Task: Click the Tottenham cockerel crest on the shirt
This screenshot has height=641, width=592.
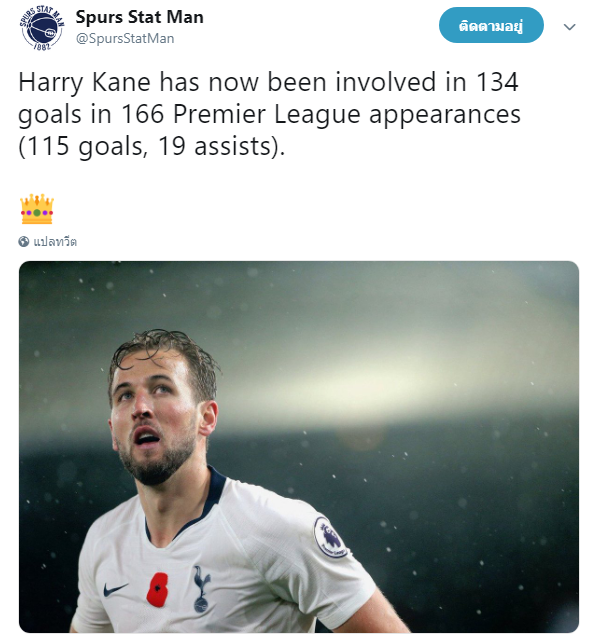Action: tap(202, 589)
